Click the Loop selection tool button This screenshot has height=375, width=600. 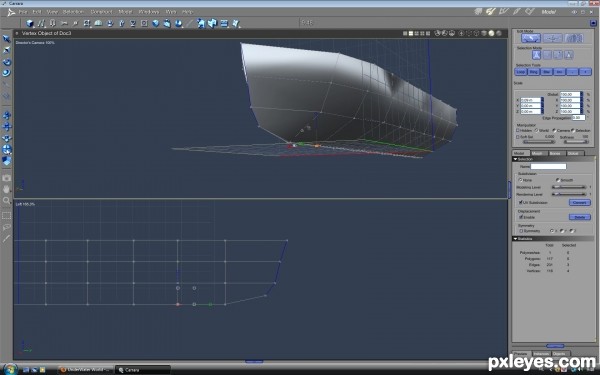[521, 72]
